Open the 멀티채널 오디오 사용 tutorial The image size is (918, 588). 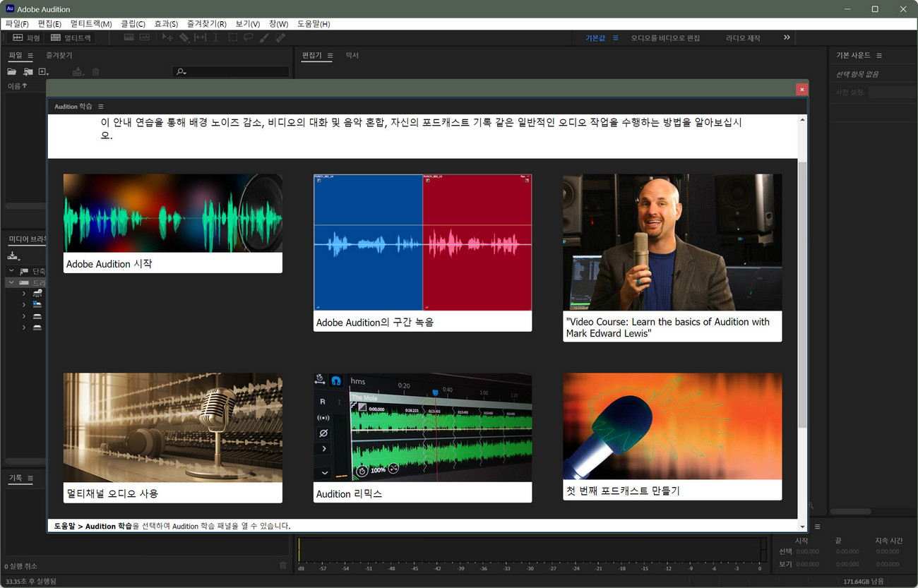pyautogui.click(x=173, y=438)
